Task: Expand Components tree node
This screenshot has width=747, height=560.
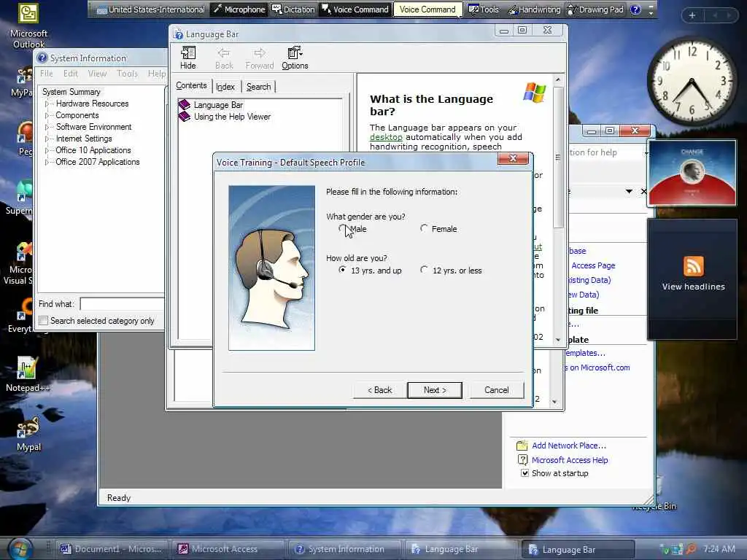Action: click(x=47, y=115)
